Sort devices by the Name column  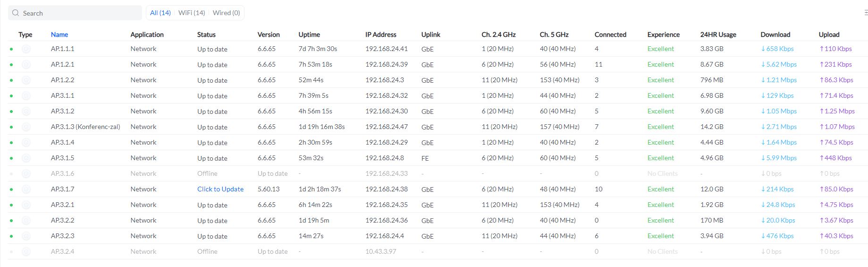pyautogui.click(x=59, y=34)
